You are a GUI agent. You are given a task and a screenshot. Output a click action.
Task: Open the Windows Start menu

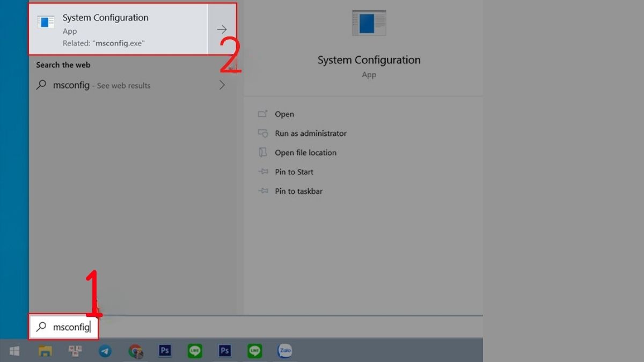coord(14,351)
